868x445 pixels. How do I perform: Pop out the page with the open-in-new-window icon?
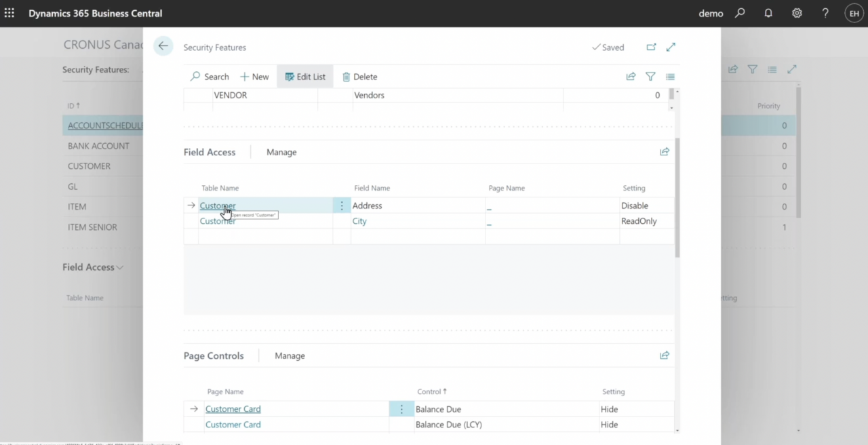(x=651, y=47)
